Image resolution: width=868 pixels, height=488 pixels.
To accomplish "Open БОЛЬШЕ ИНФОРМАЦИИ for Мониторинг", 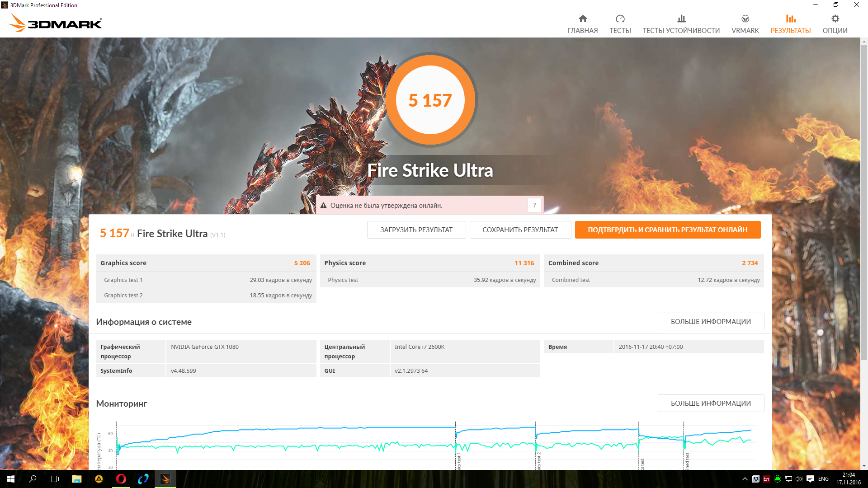I will pyautogui.click(x=710, y=403).
